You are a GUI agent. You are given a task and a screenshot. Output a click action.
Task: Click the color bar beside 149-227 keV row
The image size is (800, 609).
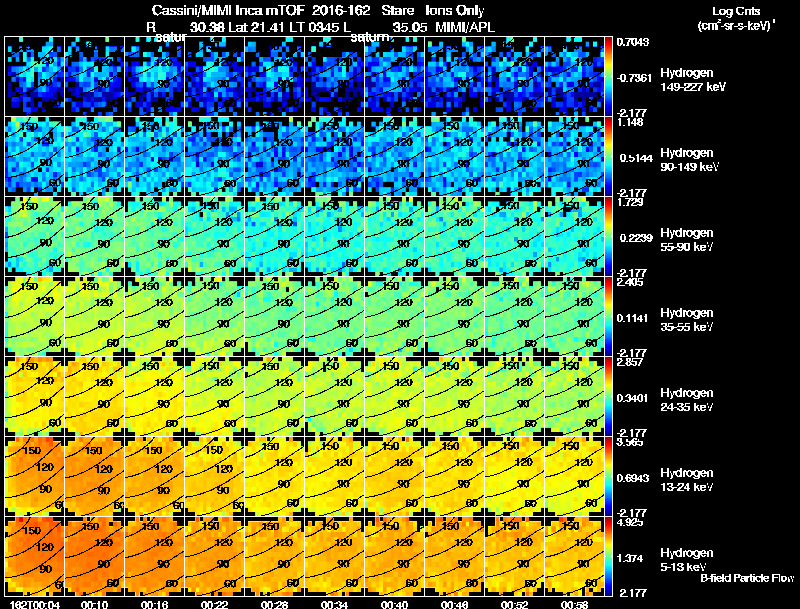(608, 76)
